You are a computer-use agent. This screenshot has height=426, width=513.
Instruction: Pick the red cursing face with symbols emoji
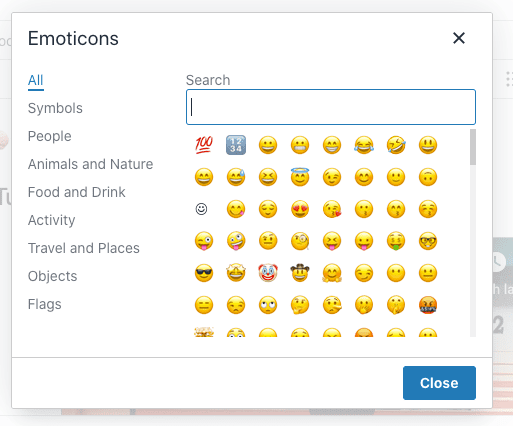(428, 305)
